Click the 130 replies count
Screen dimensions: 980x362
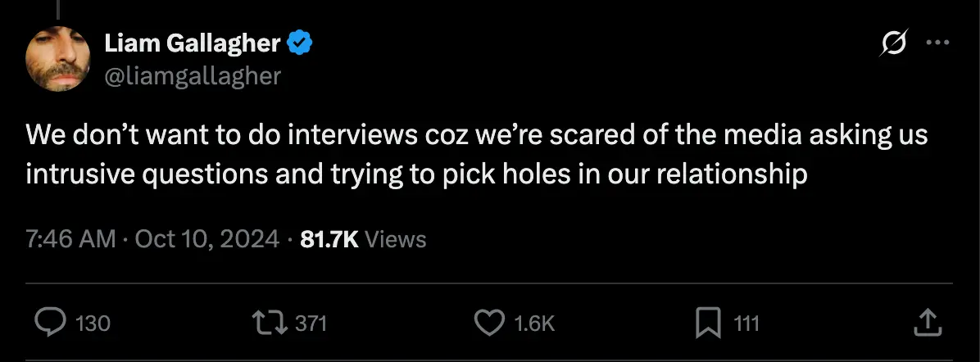[93, 324]
